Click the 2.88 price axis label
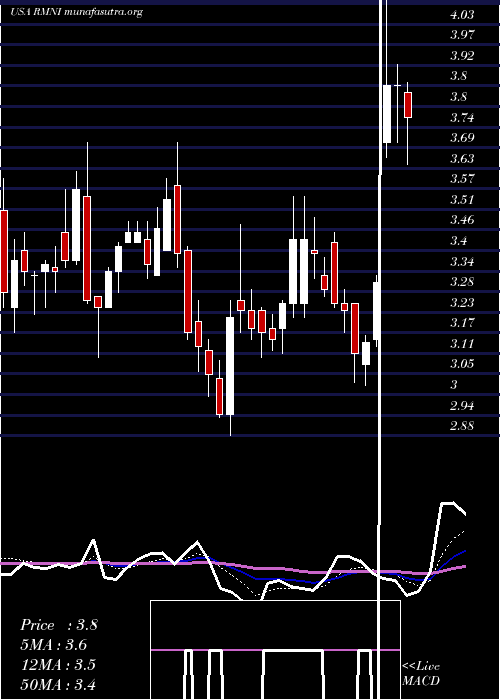Image resolution: width=500 pixels, height=700 pixels. pyautogui.click(x=462, y=425)
